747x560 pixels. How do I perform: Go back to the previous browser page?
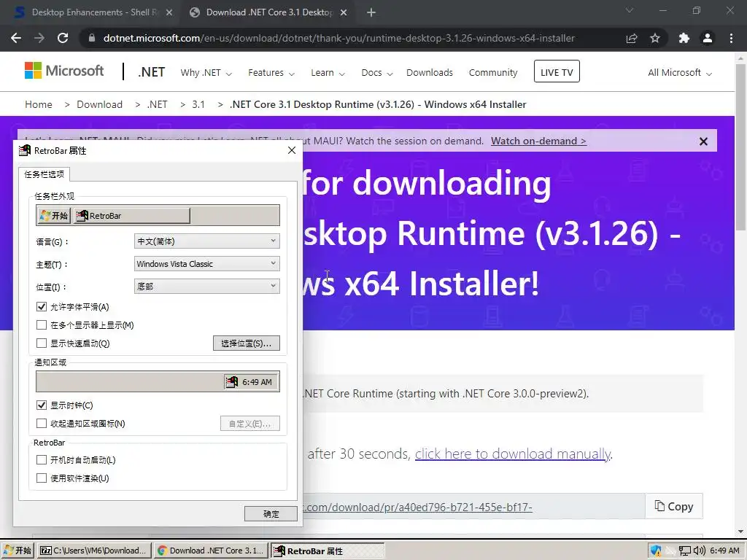pos(16,38)
